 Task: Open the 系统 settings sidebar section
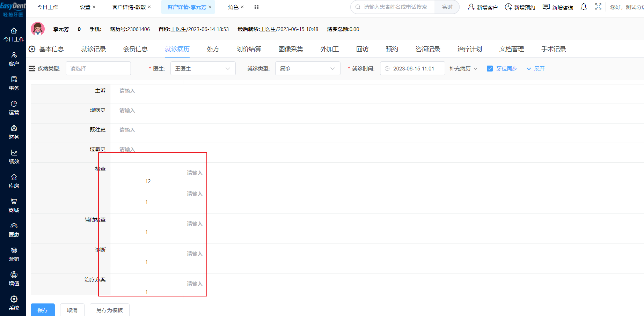coord(14,303)
